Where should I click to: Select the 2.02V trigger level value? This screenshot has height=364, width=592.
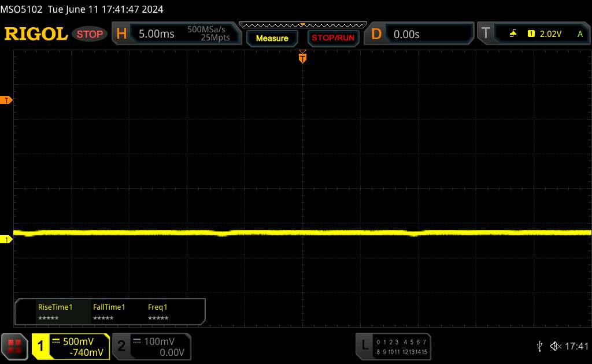coord(550,34)
